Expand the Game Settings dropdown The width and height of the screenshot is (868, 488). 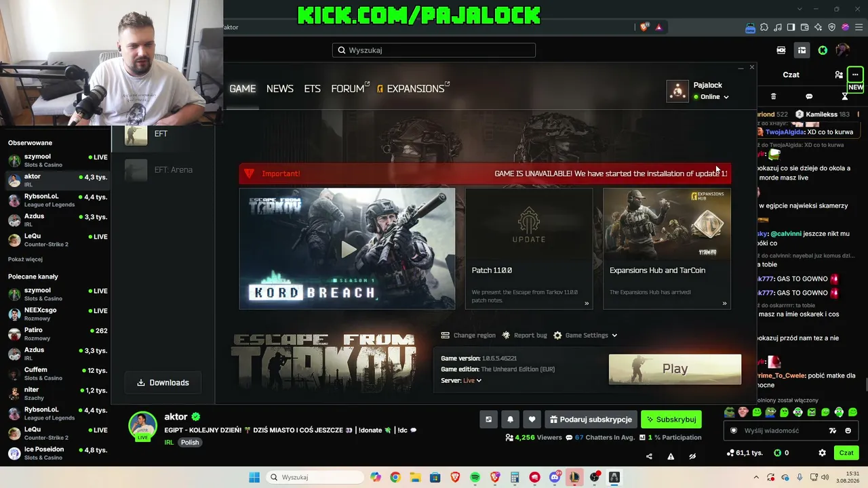point(585,335)
